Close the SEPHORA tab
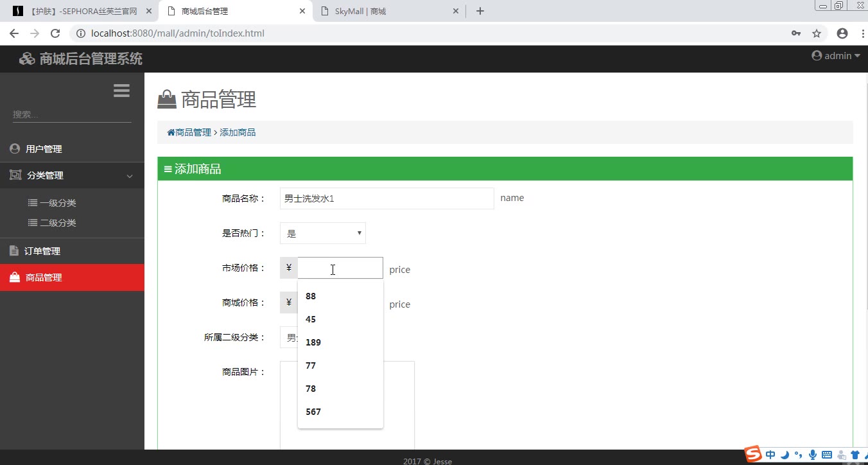Image resolution: width=868 pixels, height=465 pixels. coord(148,11)
